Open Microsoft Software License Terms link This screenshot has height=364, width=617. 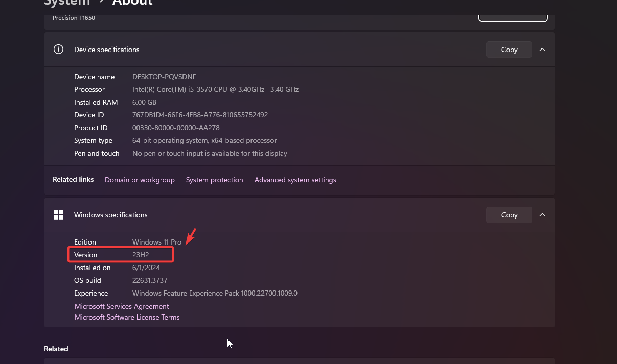pyautogui.click(x=127, y=317)
